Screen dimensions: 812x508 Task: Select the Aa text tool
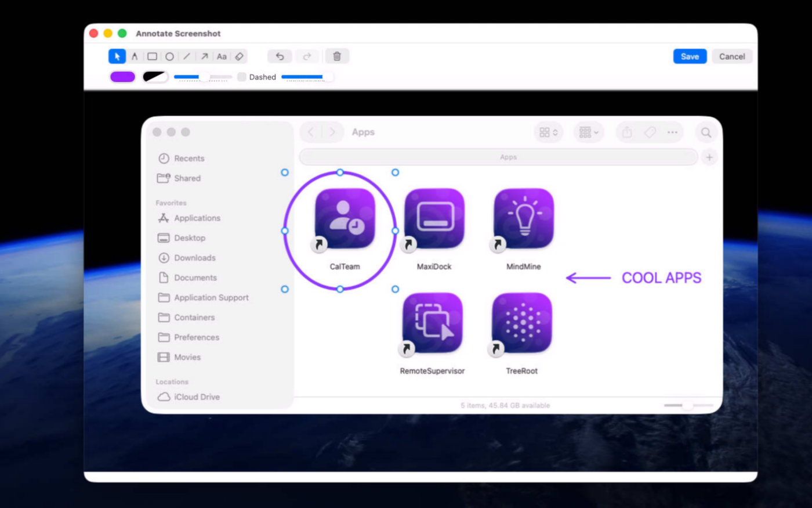tap(222, 56)
